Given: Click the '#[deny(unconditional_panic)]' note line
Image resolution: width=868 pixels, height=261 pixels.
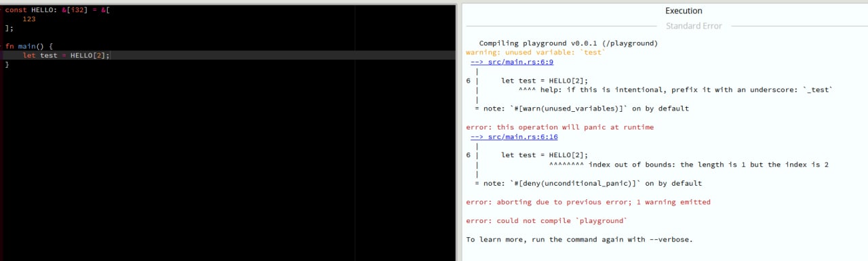Looking at the screenshot, I should 588,183.
